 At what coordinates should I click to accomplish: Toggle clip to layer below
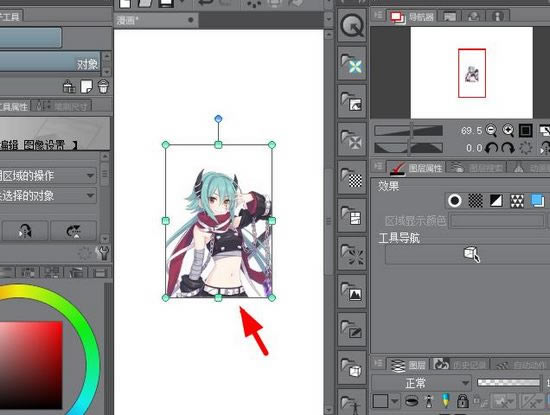click(x=411, y=401)
